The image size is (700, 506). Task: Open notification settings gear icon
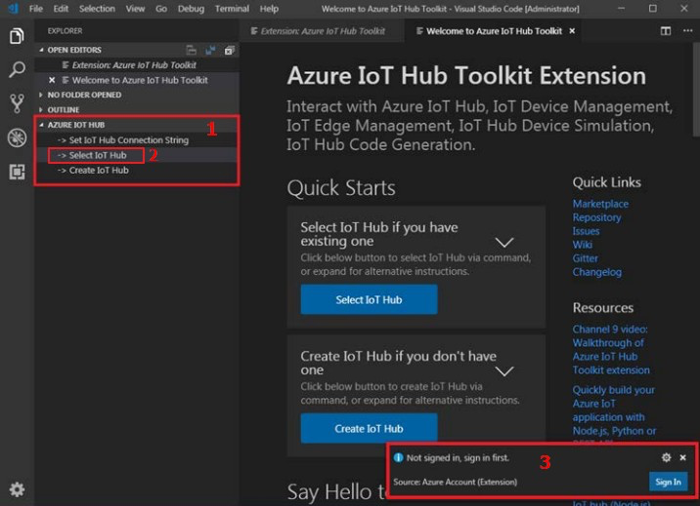pyautogui.click(x=666, y=457)
